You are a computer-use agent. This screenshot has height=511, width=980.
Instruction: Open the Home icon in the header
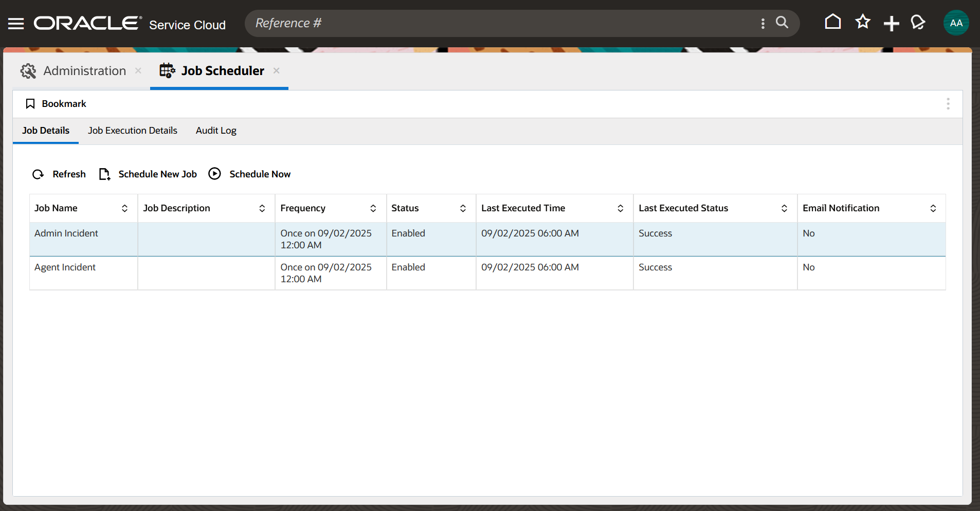[x=832, y=22]
